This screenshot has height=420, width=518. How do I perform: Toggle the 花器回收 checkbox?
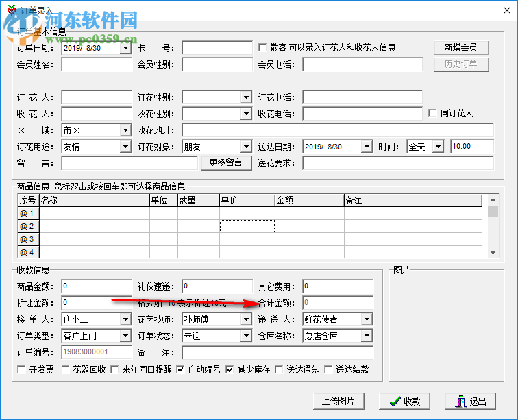[65, 369]
